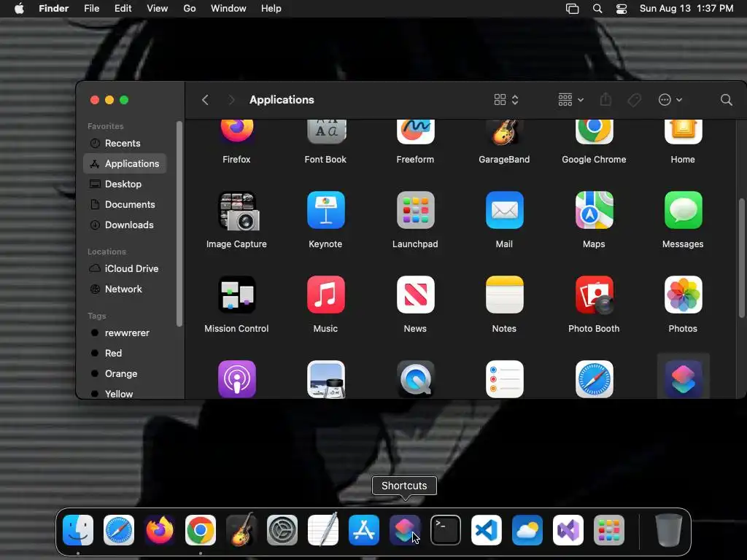Open GarageBand in the Applications window
This screenshot has width=747, height=560.
point(504,132)
